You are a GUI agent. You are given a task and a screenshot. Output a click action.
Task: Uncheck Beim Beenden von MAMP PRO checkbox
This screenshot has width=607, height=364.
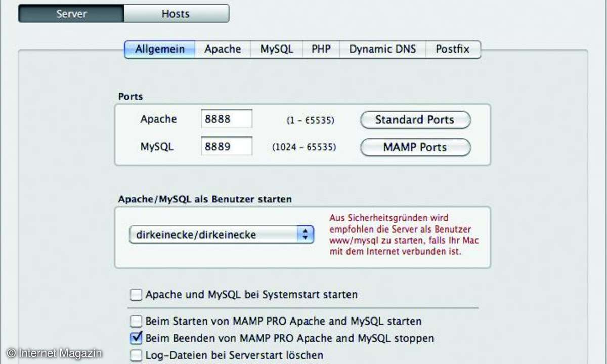click(x=136, y=337)
